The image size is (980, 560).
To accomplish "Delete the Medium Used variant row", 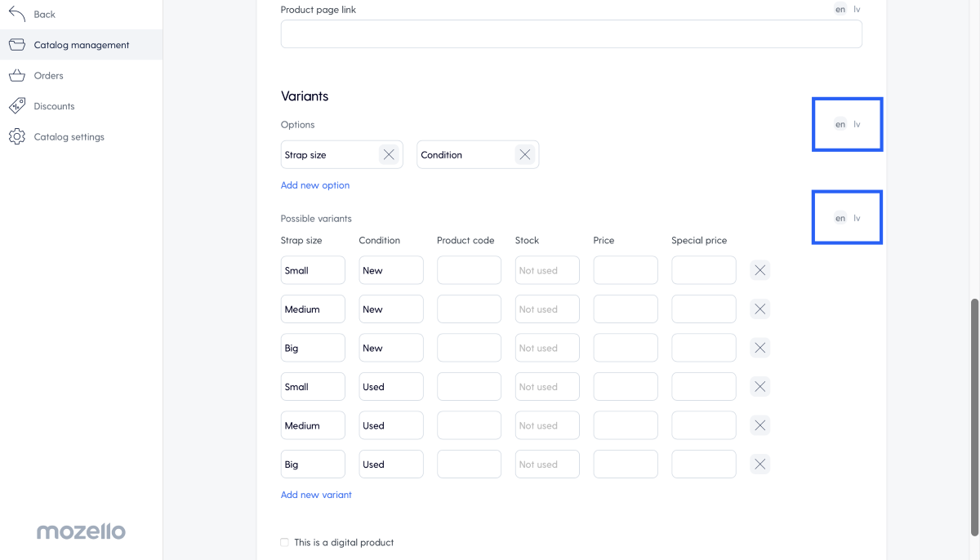I will 760,425.
